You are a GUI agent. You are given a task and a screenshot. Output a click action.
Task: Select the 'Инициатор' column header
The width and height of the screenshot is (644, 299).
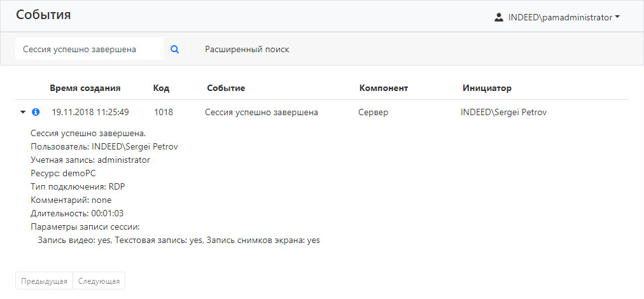(x=487, y=88)
